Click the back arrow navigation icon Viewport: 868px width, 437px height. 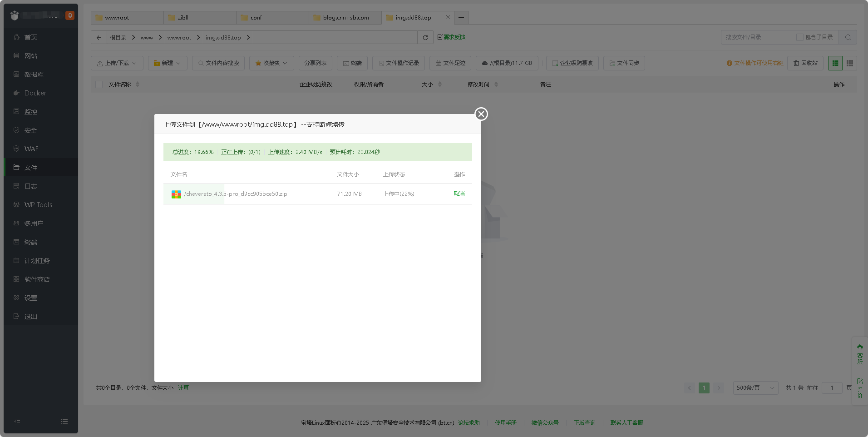click(x=99, y=38)
